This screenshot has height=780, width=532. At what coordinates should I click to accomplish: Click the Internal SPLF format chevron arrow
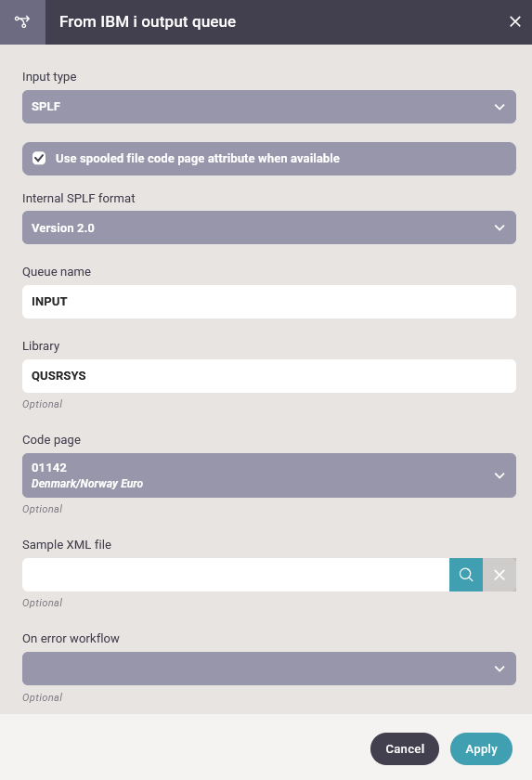[500, 227]
